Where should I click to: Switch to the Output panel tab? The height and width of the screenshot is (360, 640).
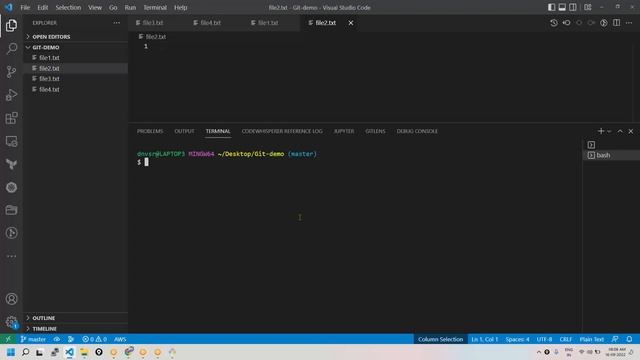pos(184,131)
